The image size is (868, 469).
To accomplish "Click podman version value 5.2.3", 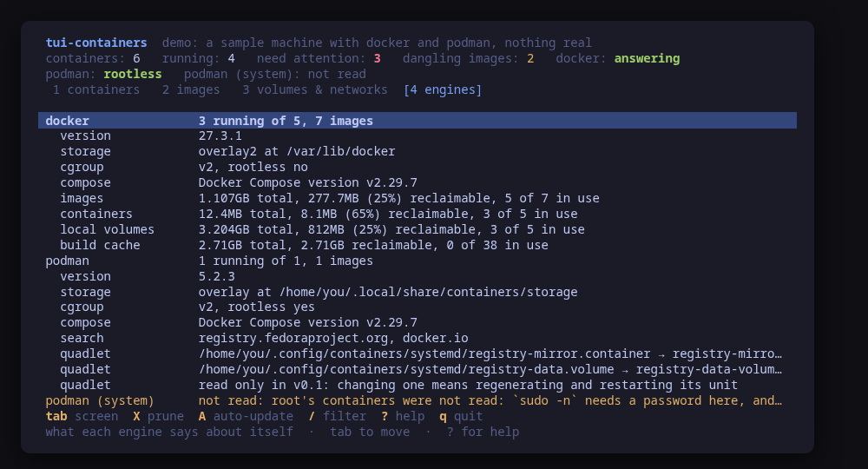I will coord(216,276).
